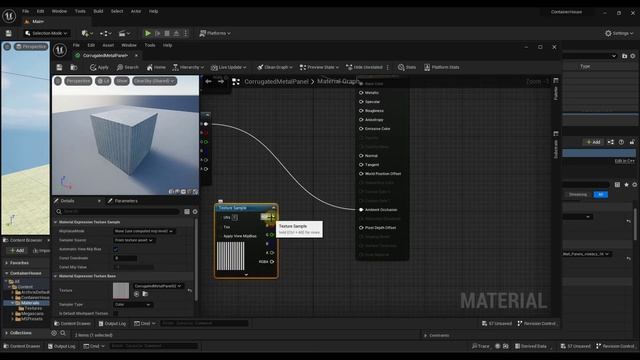
Task: Open Search in the material editor toolbar
Action: point(128,67)
